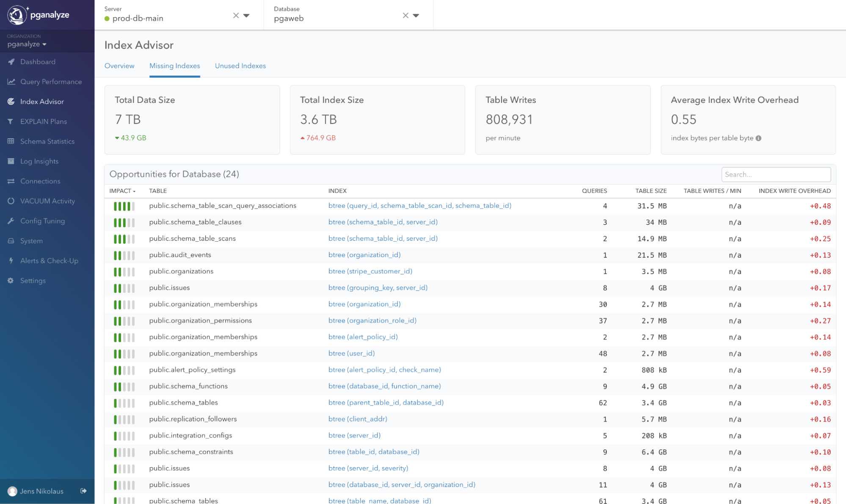Viewport: 846px width, 504px height.
Task: Open the btree (stripe_customer_id) index suggestion
Action: (370, 271)
